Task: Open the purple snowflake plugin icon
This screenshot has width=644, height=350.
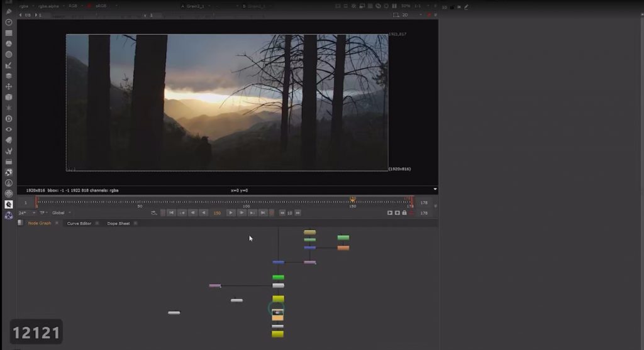Action: pos(9,216)
